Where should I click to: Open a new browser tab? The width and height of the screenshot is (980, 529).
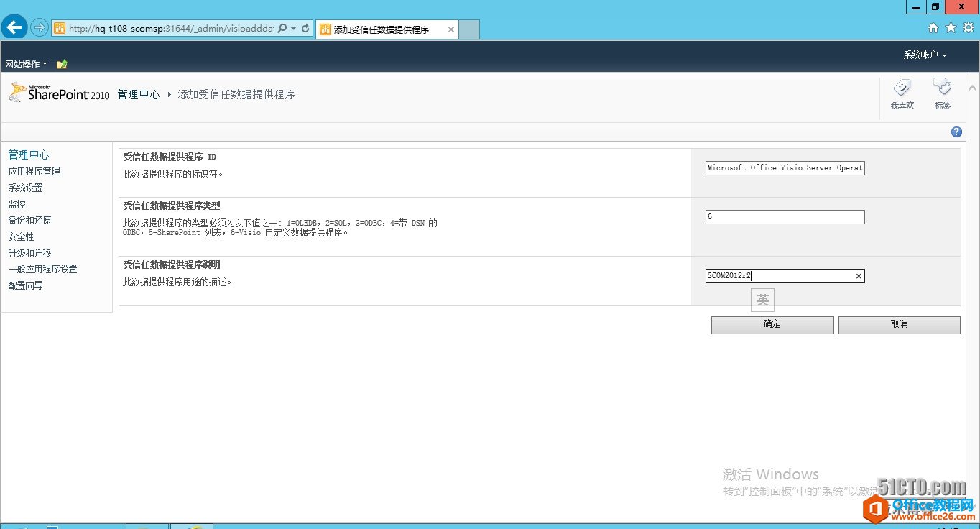coord(469,29)
